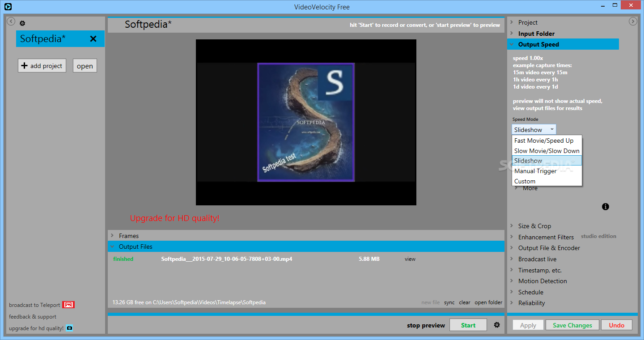This screenshot has height=340, width=644.
Task: Click the camera icon beside upgrade link
Action: click(69, 328)
